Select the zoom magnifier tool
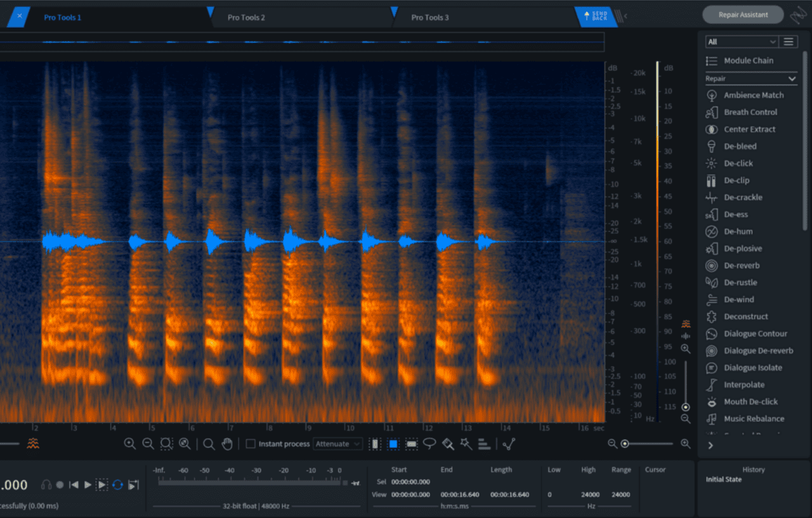This screenshot has height=518, width=812. click(x=209, y=444)
